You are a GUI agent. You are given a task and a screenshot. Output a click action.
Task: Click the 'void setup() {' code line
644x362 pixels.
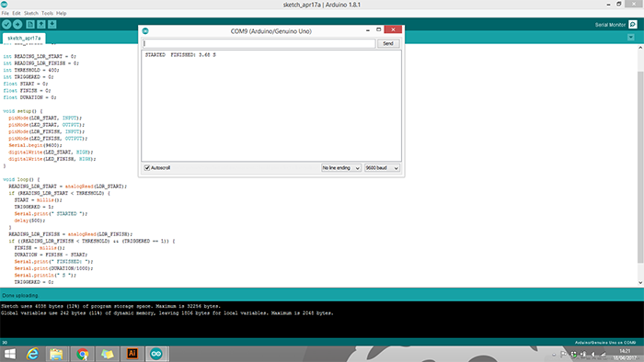[x=23, y=111]
